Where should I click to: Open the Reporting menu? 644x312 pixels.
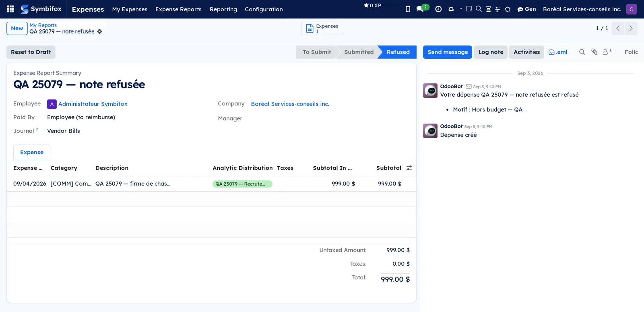[x=223, y=9]
